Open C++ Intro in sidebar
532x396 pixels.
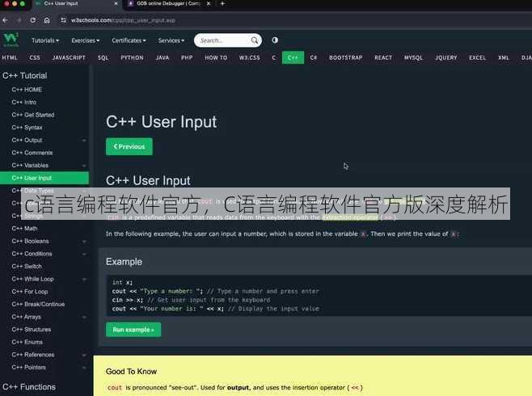pyautogui.click(x=23, y=102)
